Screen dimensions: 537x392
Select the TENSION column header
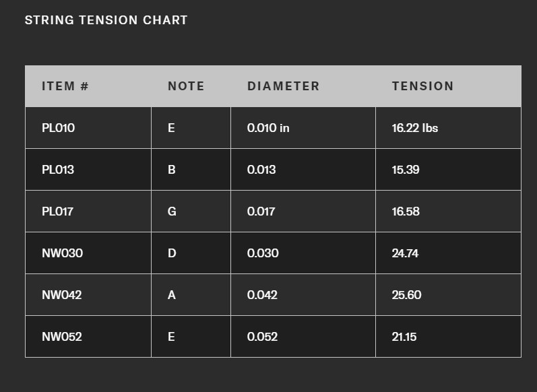[422, 86]
